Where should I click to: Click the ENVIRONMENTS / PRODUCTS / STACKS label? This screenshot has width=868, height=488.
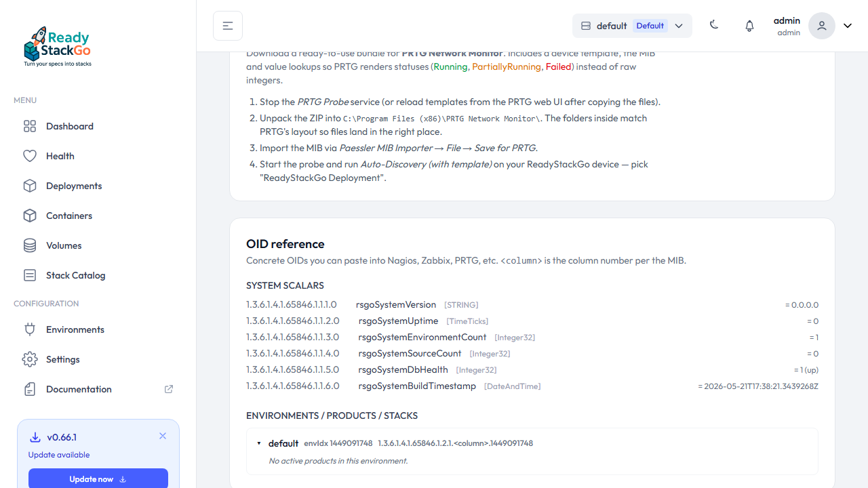[332, 416]
